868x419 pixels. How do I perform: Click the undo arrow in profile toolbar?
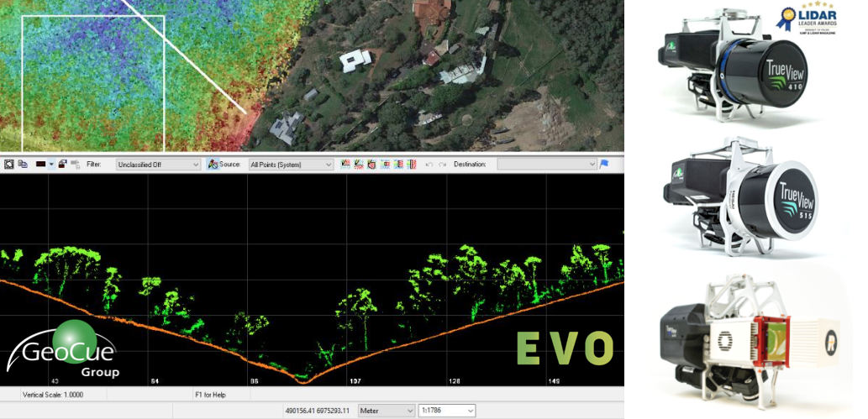[429, 165]
